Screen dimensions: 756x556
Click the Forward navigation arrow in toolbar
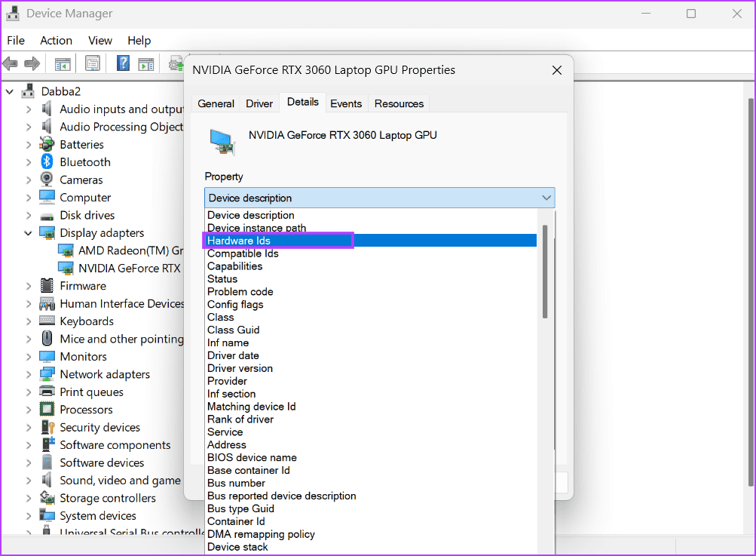[x=31, y=63]
